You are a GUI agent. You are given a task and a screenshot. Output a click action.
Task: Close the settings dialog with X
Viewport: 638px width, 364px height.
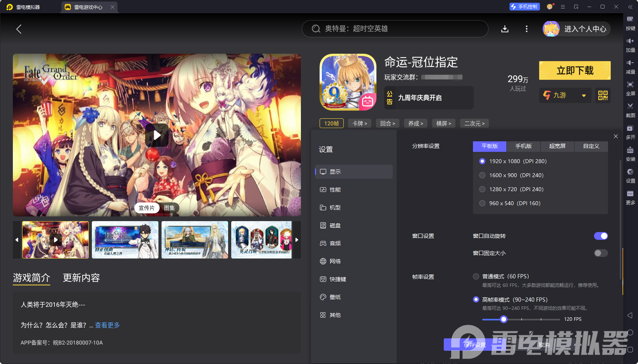pyautogui.click(x=615, y=136)
